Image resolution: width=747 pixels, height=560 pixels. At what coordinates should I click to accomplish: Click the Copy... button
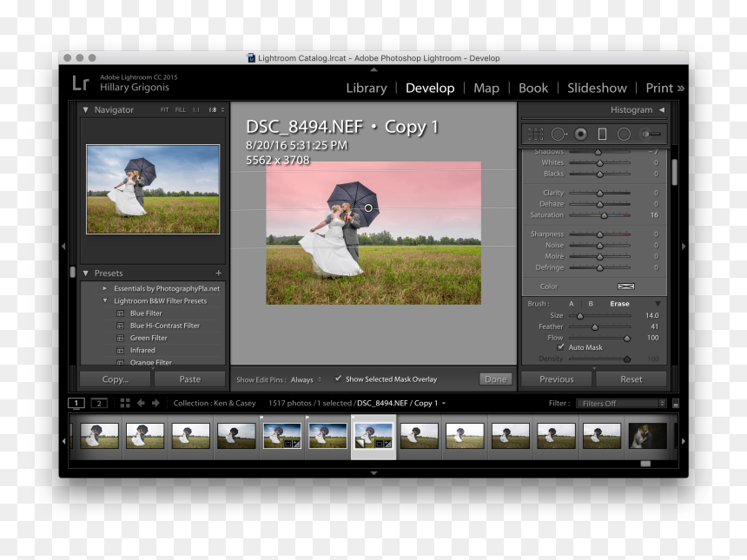pos(116,379)
